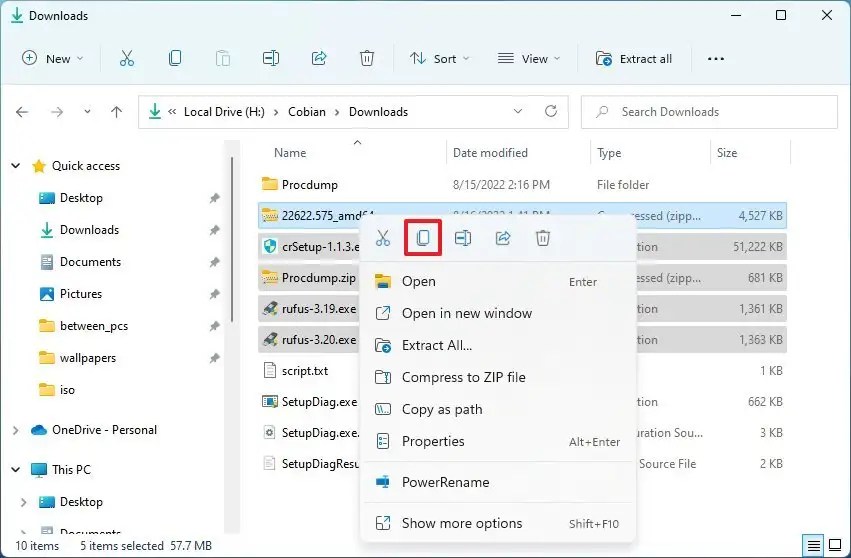This screenshot has width=851, height=558.
Task: Go back with the left arrow
Action: [x=22, y=112]
